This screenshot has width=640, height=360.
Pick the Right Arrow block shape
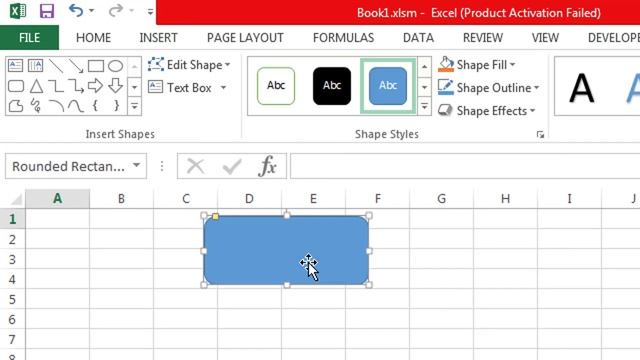point(96,86)
